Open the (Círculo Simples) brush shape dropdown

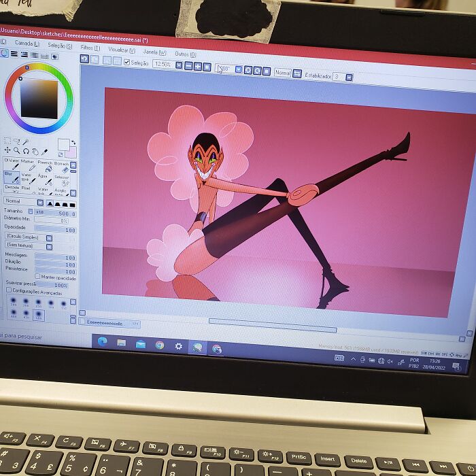click(x=49, y=238)
